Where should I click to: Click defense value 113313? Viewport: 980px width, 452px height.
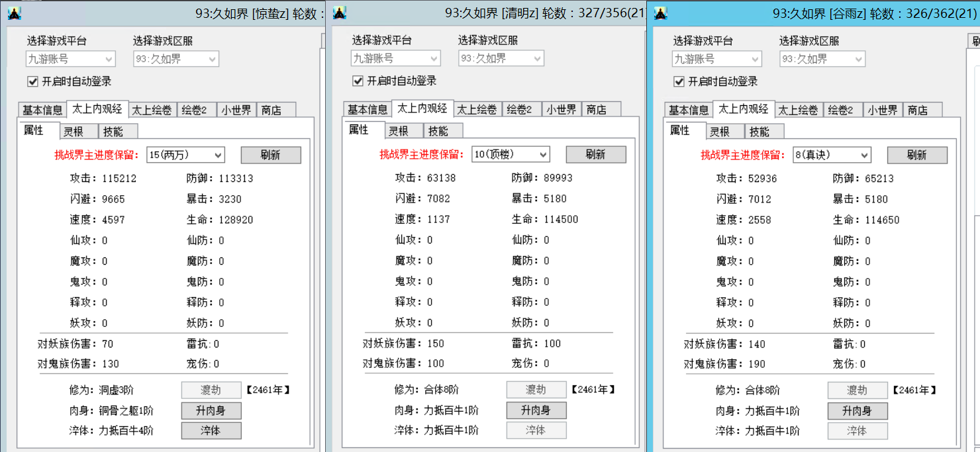coord(236,178)
